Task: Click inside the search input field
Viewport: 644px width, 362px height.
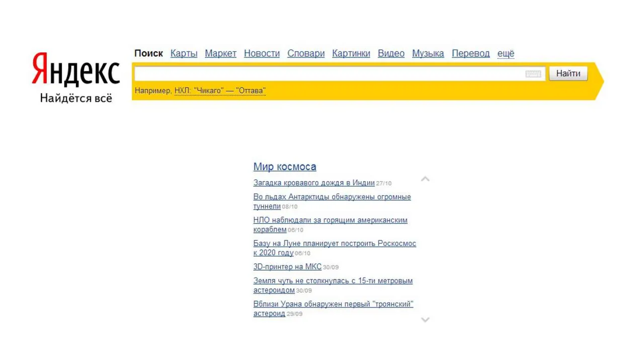Action: point(327,74)
